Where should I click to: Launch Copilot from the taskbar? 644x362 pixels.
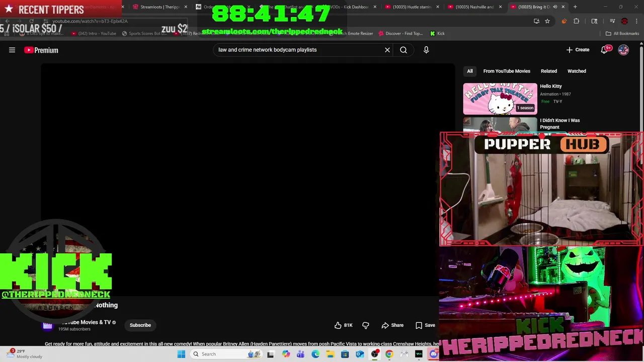click(286, 354)
